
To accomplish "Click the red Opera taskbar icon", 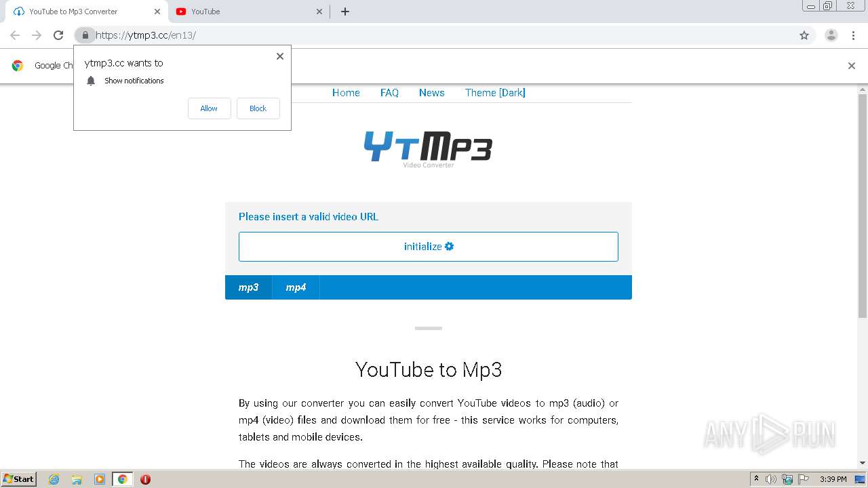I will click(145, 479).
